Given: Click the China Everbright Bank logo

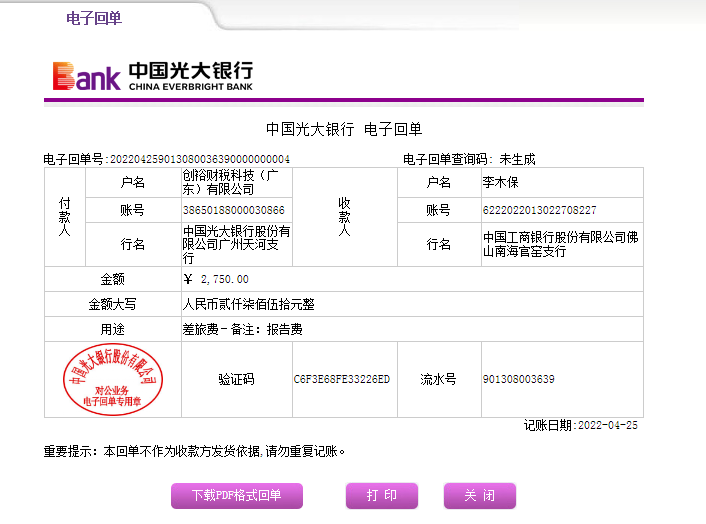Looking at the screenshot, I should coord(153,76).
